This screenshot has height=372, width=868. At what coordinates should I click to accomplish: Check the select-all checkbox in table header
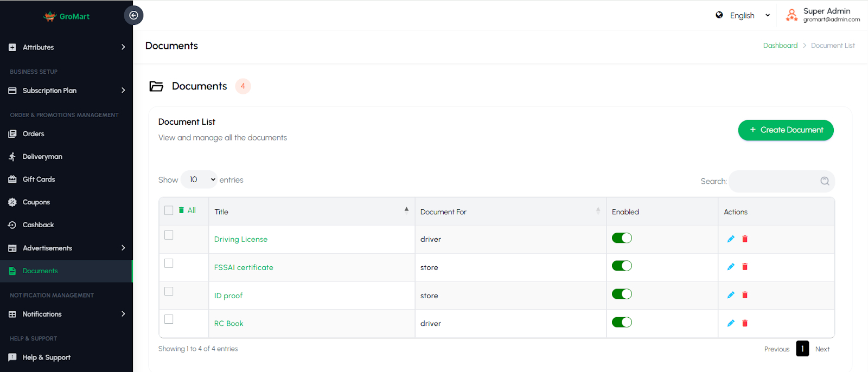click(x=169, y=210)
